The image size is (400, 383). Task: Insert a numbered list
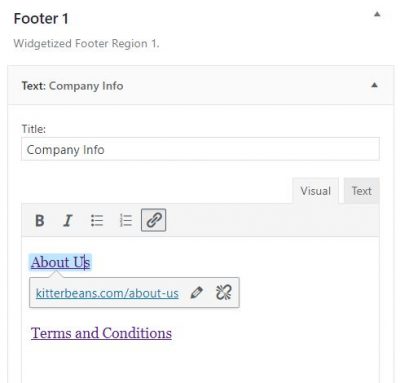tap(126, 220)
